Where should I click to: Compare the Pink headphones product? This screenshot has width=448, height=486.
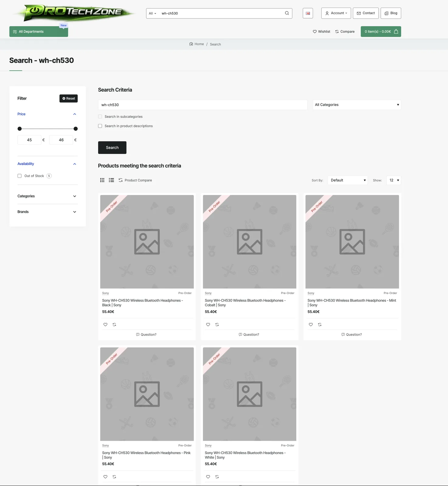[x=114, y=477]
